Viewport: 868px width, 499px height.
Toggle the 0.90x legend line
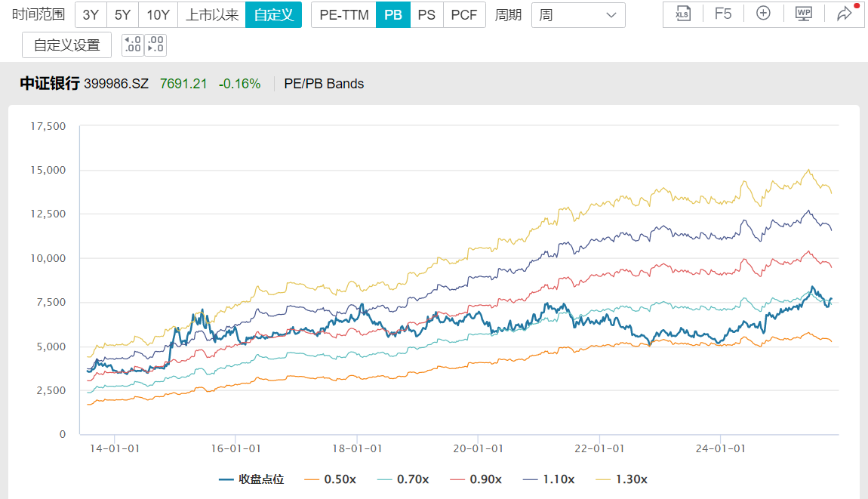[480, 479]
